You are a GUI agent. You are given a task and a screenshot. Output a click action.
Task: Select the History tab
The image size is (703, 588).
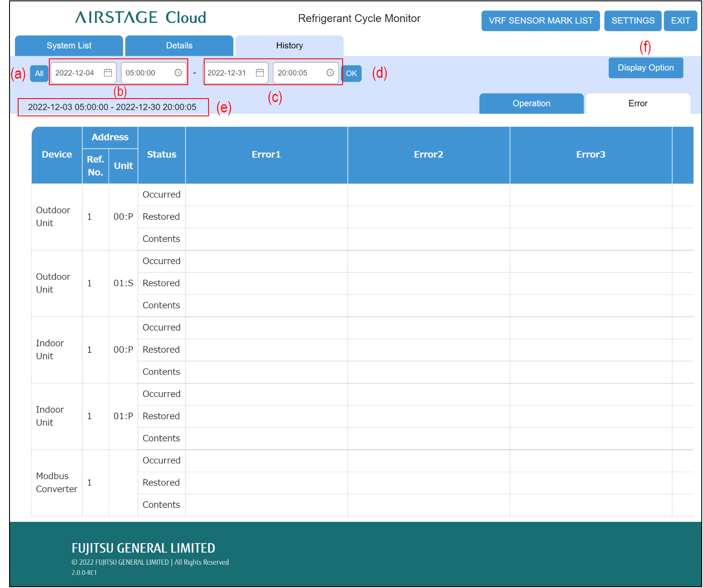click(289, 46)
